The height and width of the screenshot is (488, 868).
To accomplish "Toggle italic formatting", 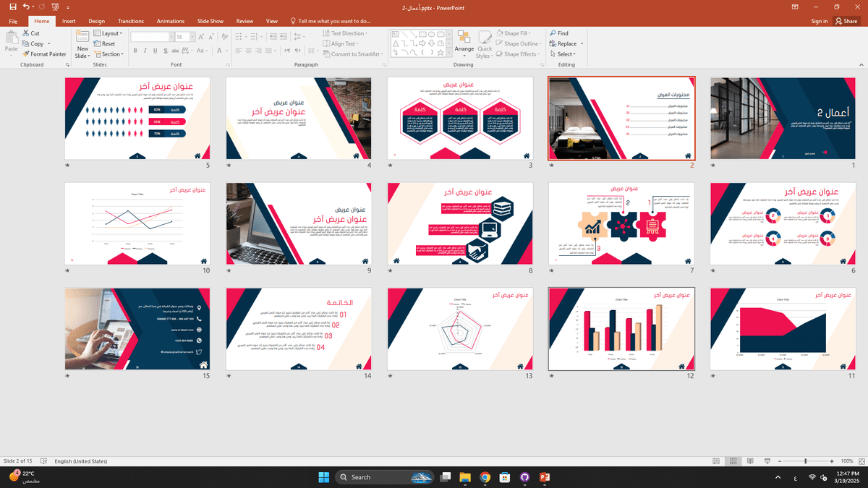I will 144,51.
